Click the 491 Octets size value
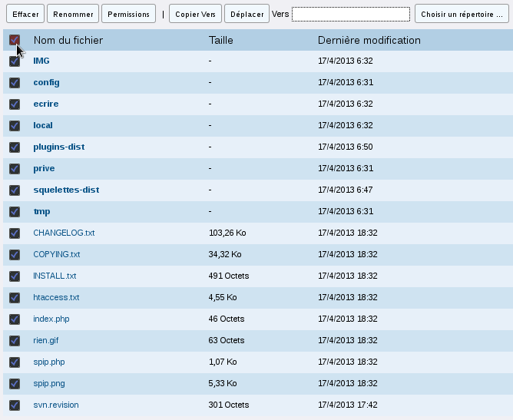513x420 pixels. [x=229, y=276]
